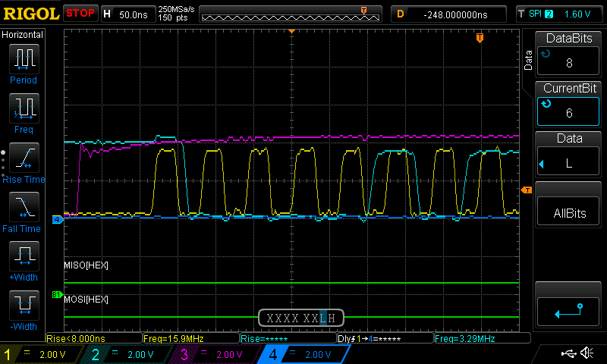This screenshot has height=364, width=607.
Task: Toggle channel 3 magenta indicator
Action: pos(215,354)
